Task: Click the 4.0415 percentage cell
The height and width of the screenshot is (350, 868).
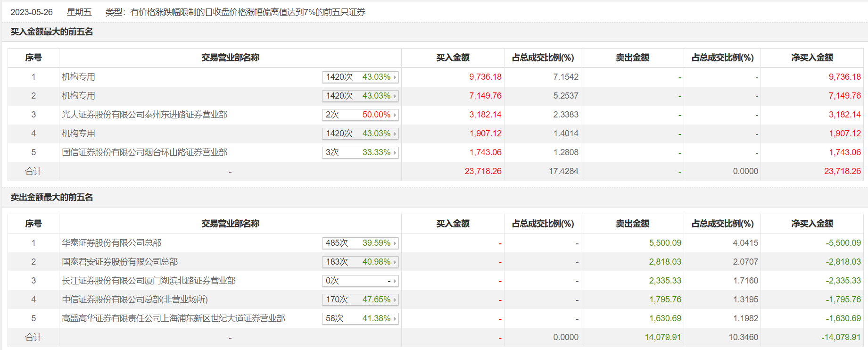Action: [745, 243]
